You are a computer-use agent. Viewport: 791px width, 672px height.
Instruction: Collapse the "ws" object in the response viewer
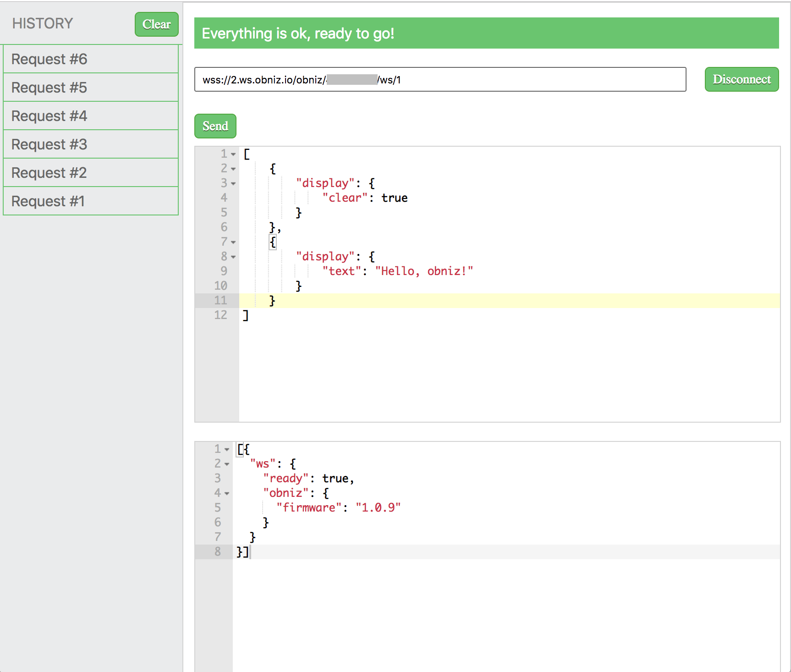(227, 464)
